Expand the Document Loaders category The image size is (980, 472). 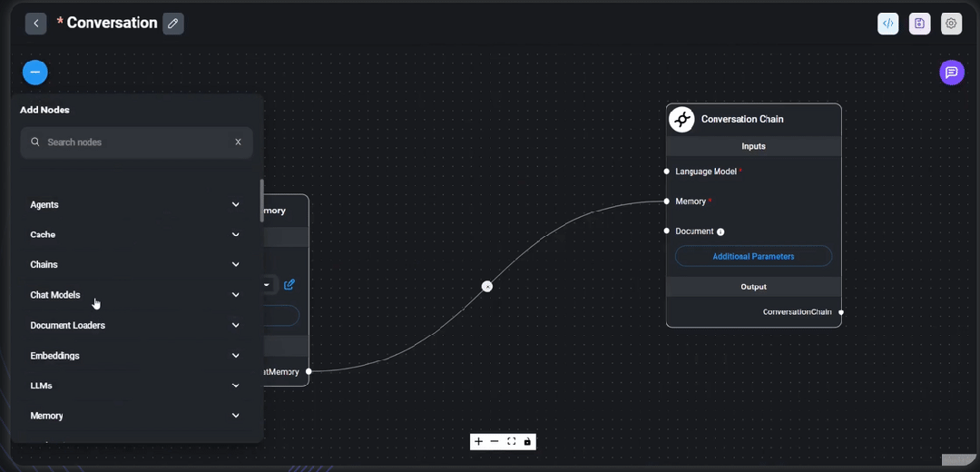135,325
